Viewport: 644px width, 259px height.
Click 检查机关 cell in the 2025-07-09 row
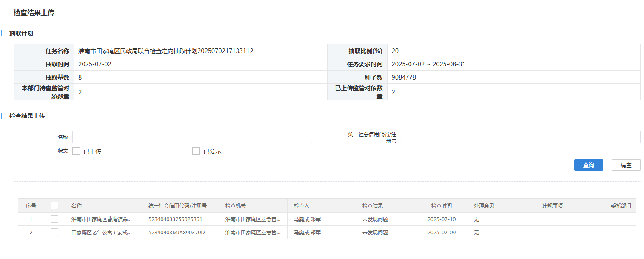coord(253,233)
